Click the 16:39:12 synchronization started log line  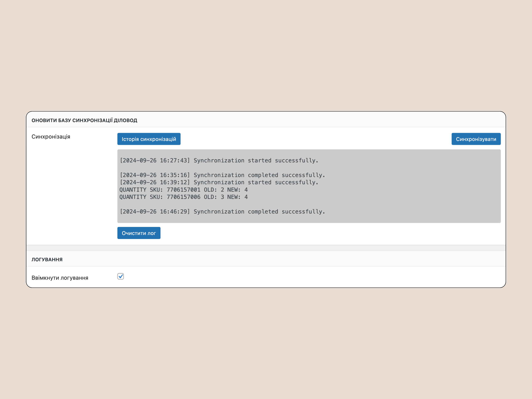click(219, 182)
